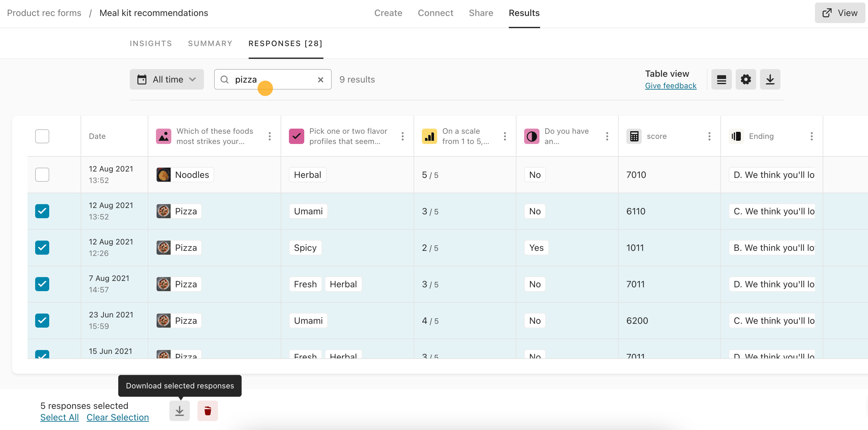Screen dimensions: 868x430
Task: Click the Noodles thumbnail image
Action: (x=163, y=175)
